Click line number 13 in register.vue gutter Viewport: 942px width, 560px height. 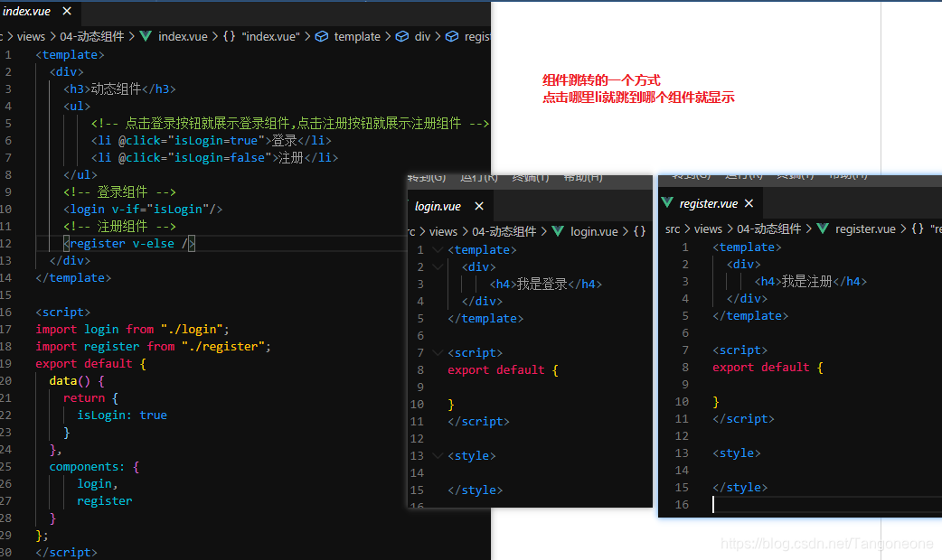tap(682, 453)
